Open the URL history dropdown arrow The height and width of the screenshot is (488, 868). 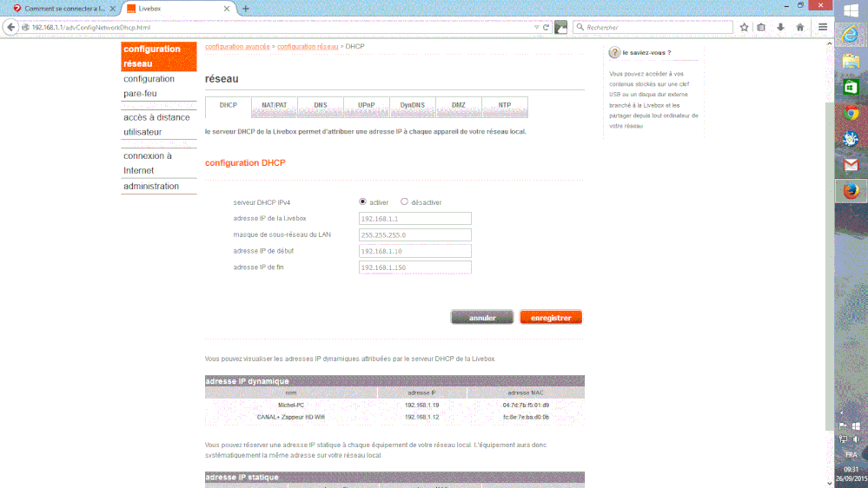pos(536,27)
